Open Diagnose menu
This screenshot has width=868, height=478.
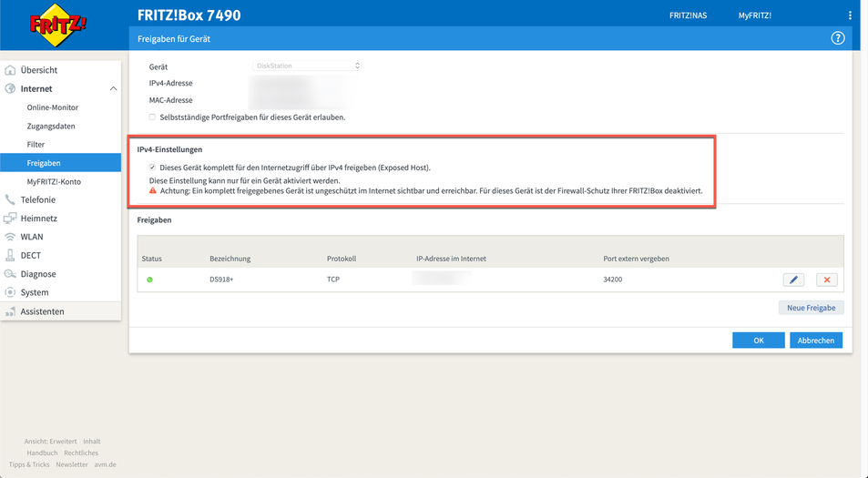[x=38, y=274]
